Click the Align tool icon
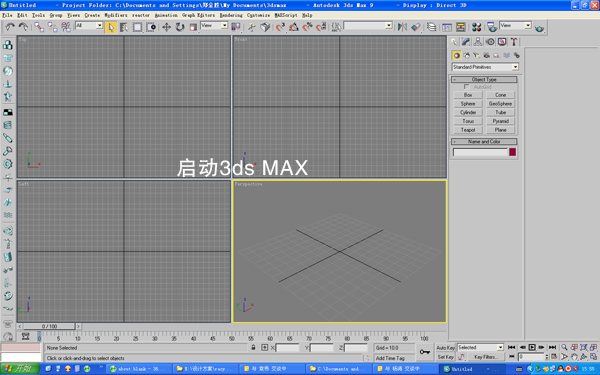The width and height of the screenshot is (600, 375). click(x=416, y=27)
